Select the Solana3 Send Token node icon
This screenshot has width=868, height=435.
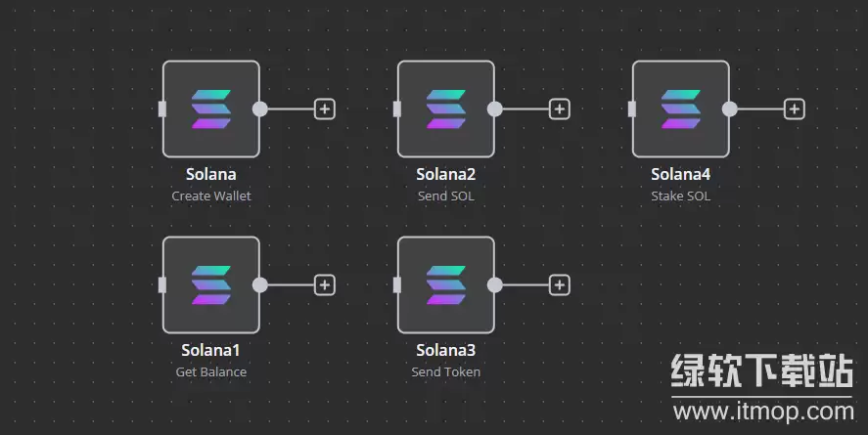[446, 284]
